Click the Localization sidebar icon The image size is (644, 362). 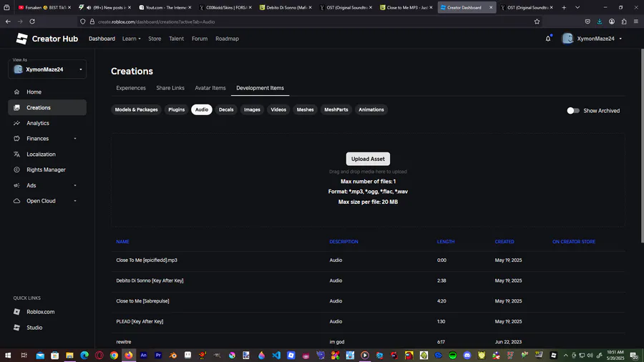point(17,155)
